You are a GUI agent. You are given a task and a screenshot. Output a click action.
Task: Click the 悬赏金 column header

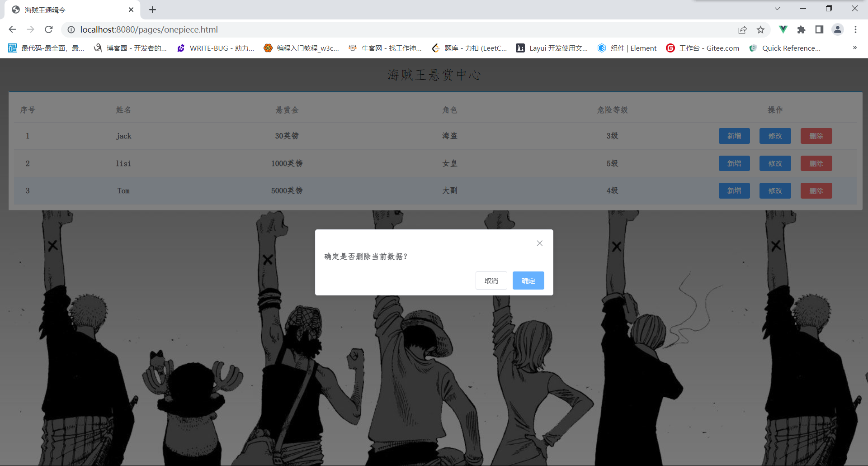[x=287, y=110]
